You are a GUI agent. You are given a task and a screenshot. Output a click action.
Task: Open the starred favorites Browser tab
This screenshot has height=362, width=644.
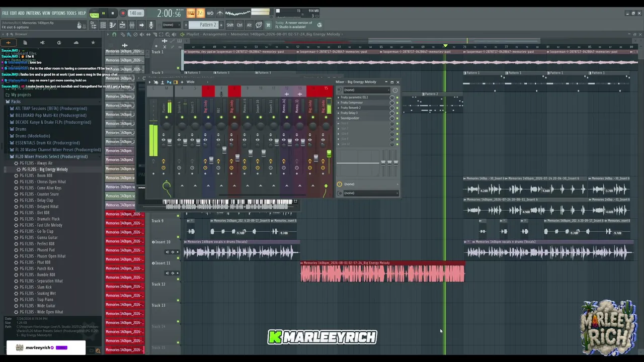[x=93, y=43]
